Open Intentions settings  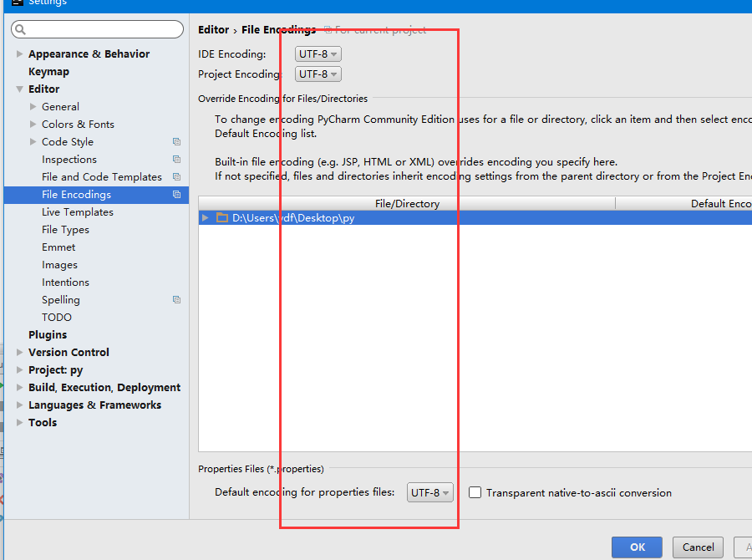[65, 283]
